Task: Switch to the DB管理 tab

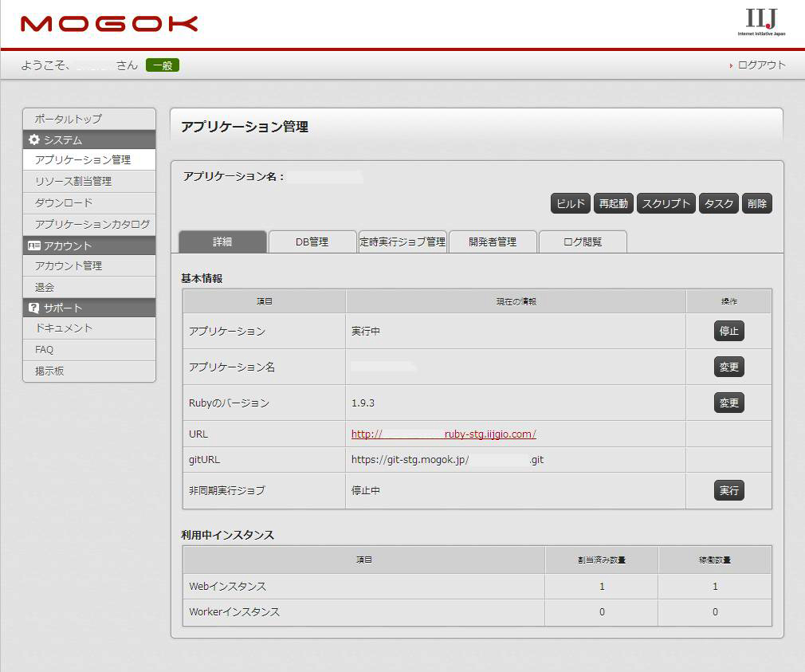Action: (312, 242)
